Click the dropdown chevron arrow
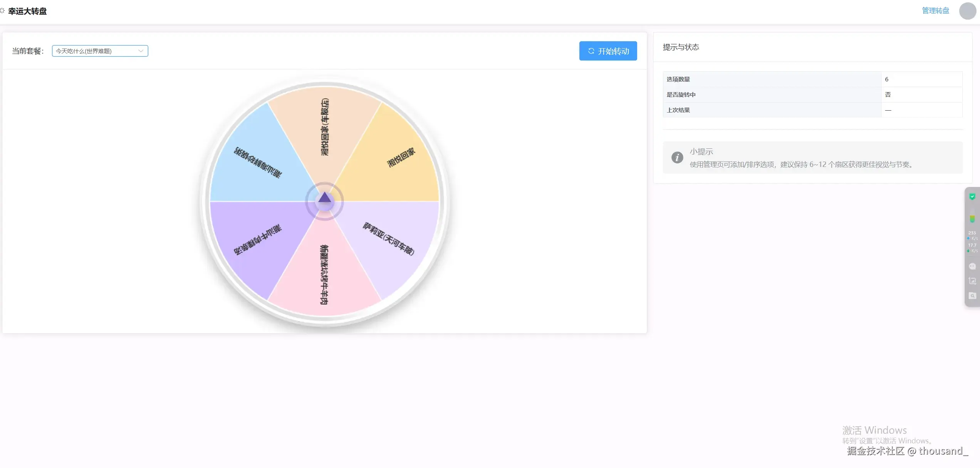This screenshot has height=468, width=980. point(141,51)
